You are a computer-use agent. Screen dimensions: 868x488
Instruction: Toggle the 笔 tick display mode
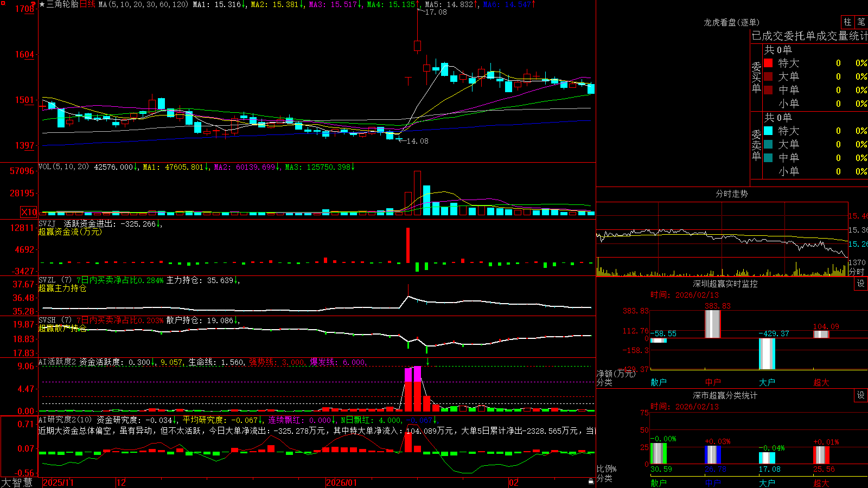coord(861,22)
